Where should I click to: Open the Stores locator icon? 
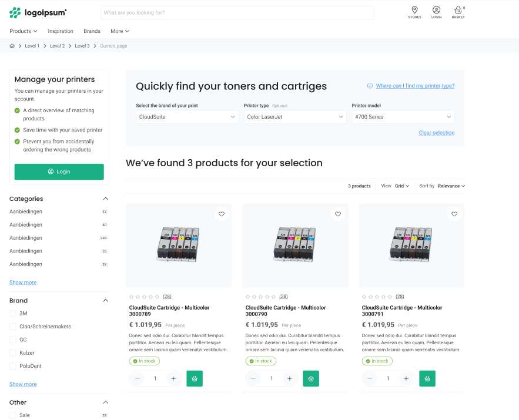click(414, 11)
